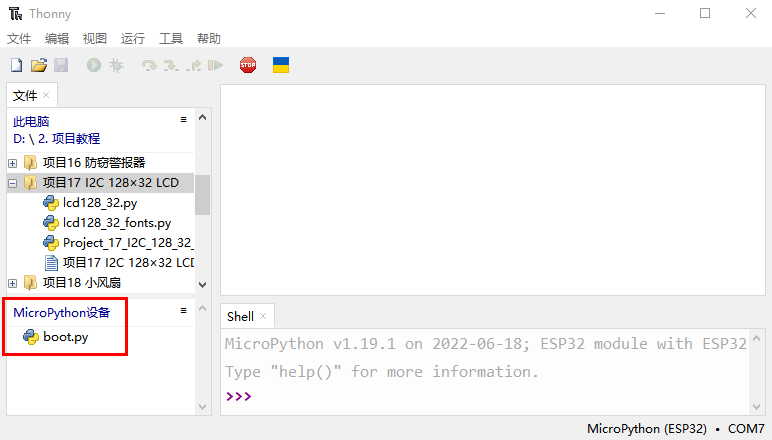Open the 文件 menu
The width and height of the screenshot is (772, 440).
(19, 38)
